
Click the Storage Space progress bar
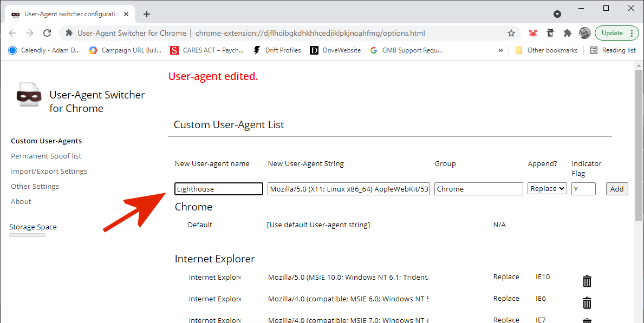click(27, 235)
